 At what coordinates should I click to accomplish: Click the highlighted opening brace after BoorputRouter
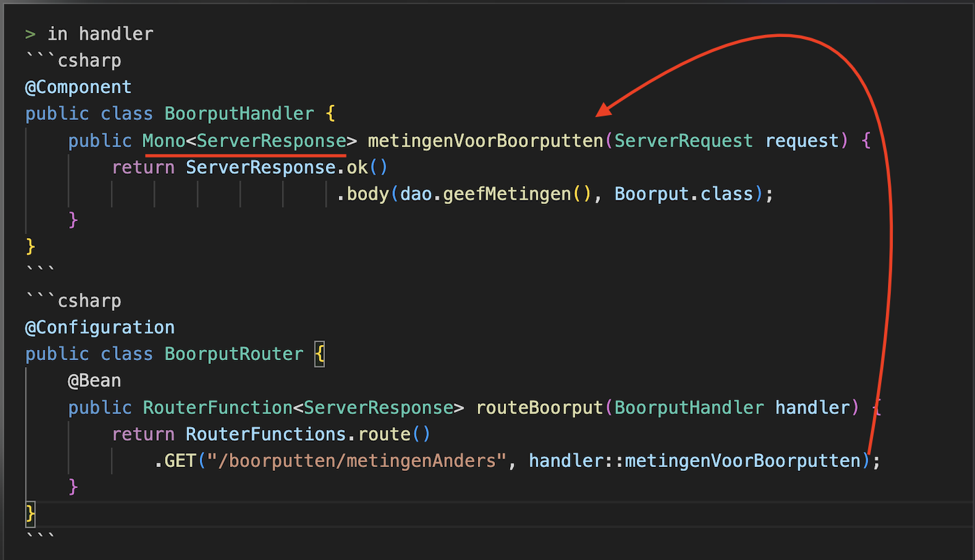[319, 354]
